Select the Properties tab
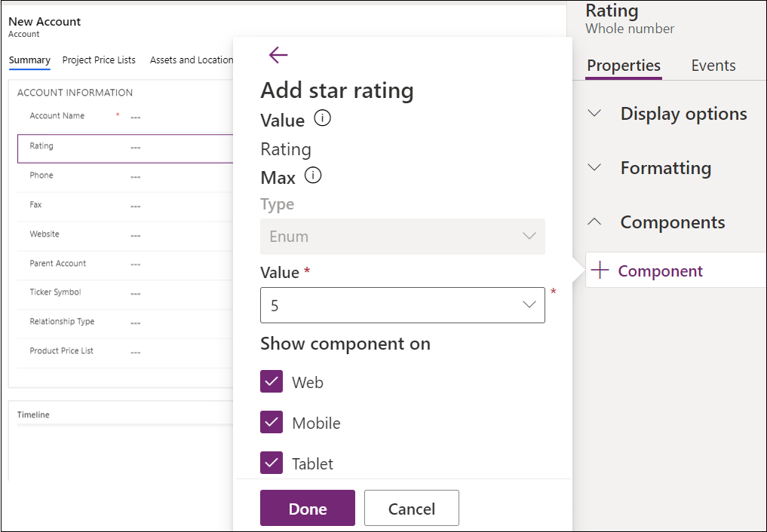Screen dimensions: 767x532 coord(624,66)
